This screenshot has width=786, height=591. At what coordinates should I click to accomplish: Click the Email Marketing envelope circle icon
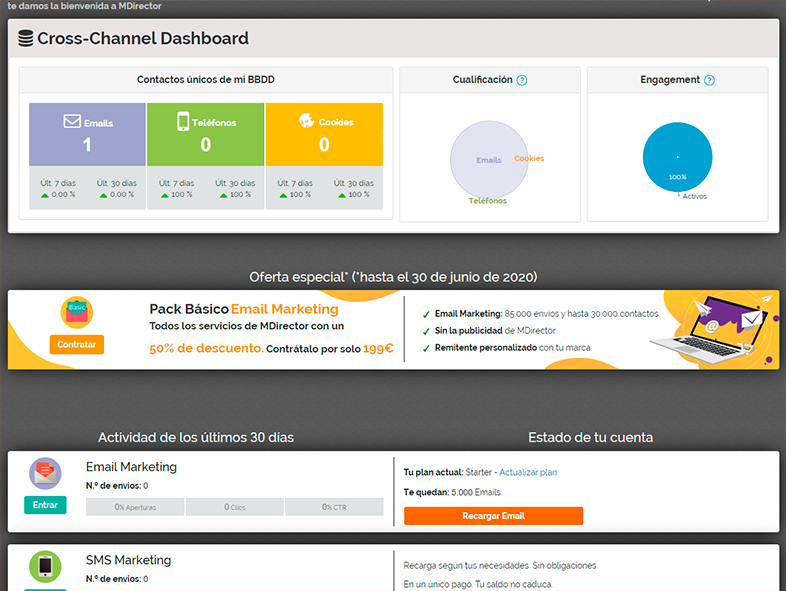[x=45, y=473]
